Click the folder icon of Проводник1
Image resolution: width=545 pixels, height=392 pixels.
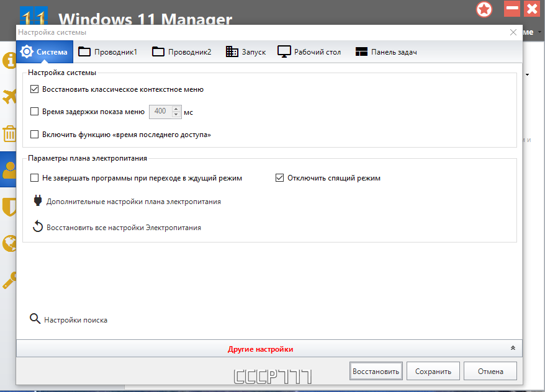click(84, 51)
